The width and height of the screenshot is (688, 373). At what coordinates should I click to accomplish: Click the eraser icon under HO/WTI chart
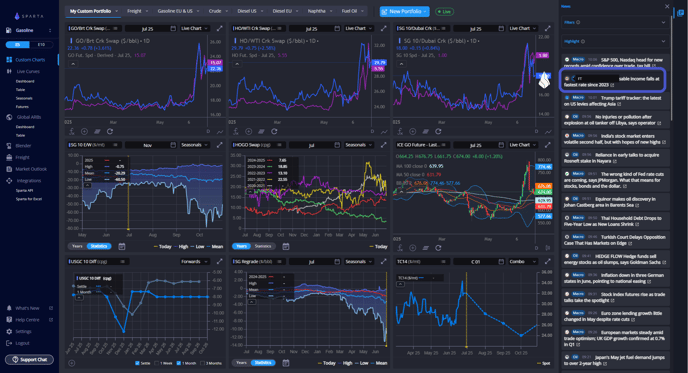(261, 131)
